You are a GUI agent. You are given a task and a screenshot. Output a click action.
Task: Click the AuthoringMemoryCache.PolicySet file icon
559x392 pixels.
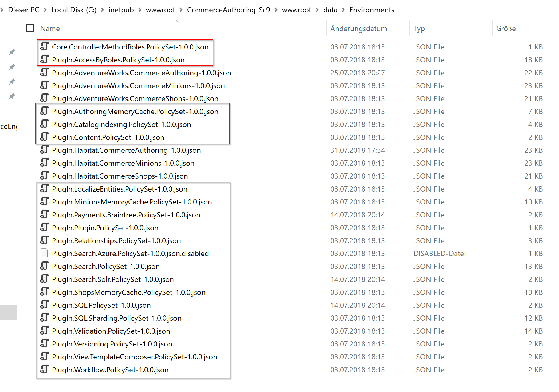pos(45,111)
